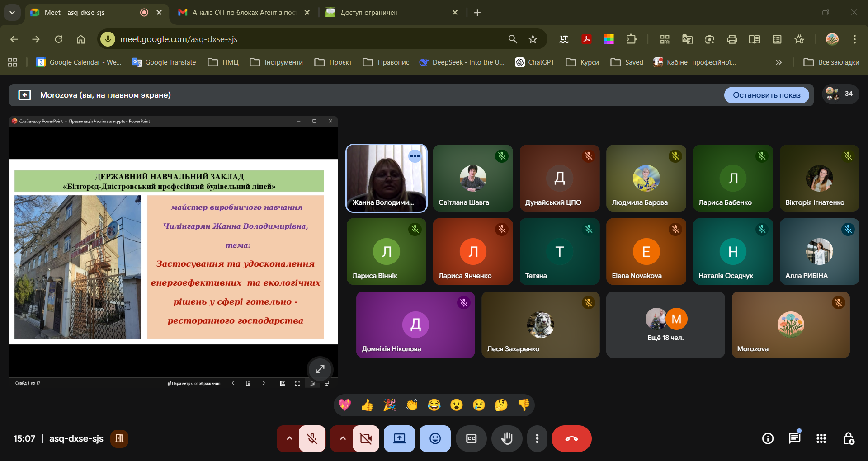Screen dimensions: 868x461
Task: Open host controls lock icon
Action: [848, 438]
